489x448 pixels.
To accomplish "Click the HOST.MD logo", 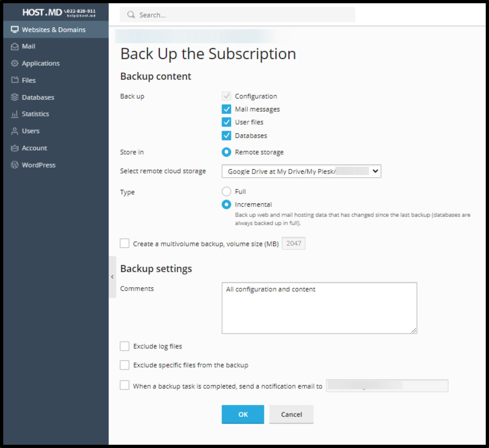I will tap(42, 12).
